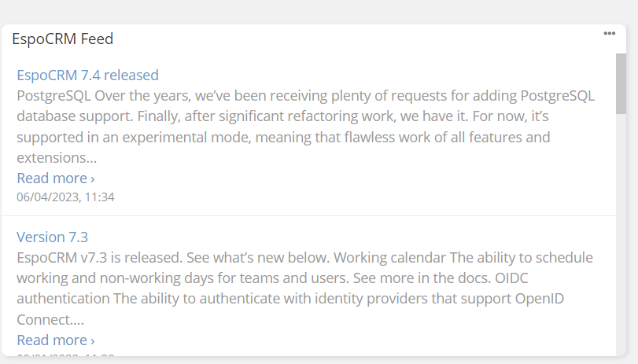This screenshot has height=364, width=638.
Task: Click the chevron after the first "Read more"
Action: click(x=93, y=178)
